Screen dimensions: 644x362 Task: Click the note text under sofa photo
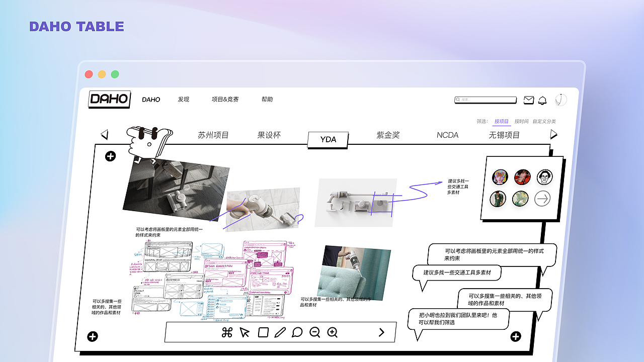[x=336, y=302]
